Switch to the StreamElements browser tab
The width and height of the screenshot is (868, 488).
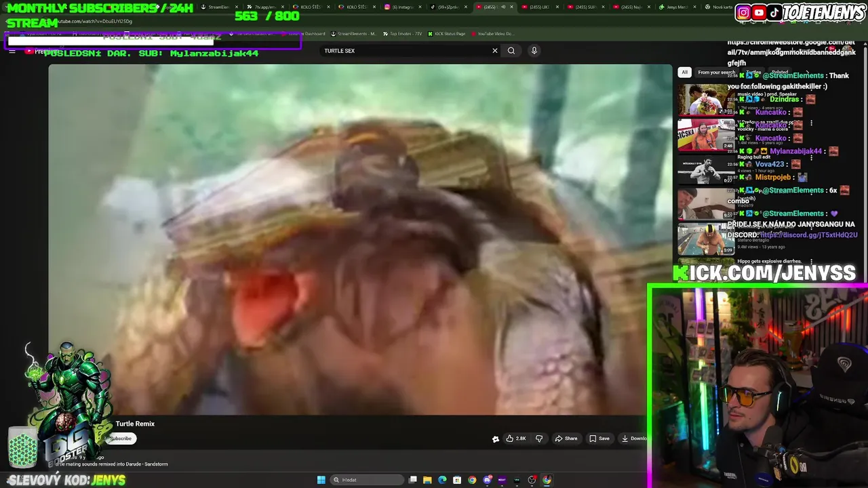point(219,7)
